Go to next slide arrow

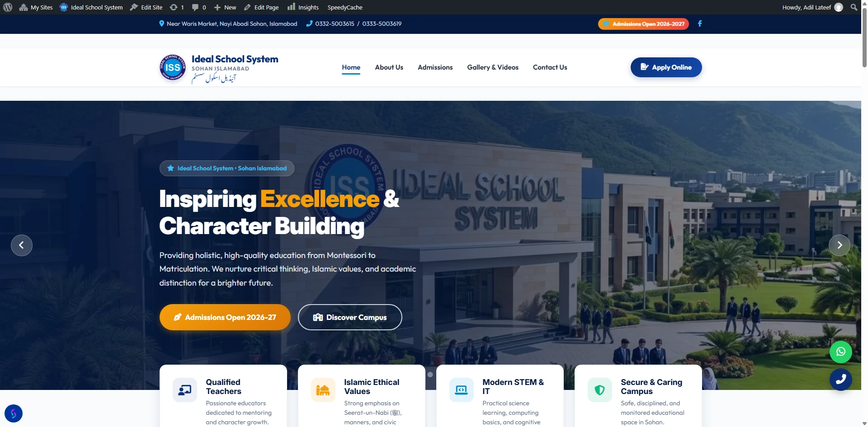840,245
